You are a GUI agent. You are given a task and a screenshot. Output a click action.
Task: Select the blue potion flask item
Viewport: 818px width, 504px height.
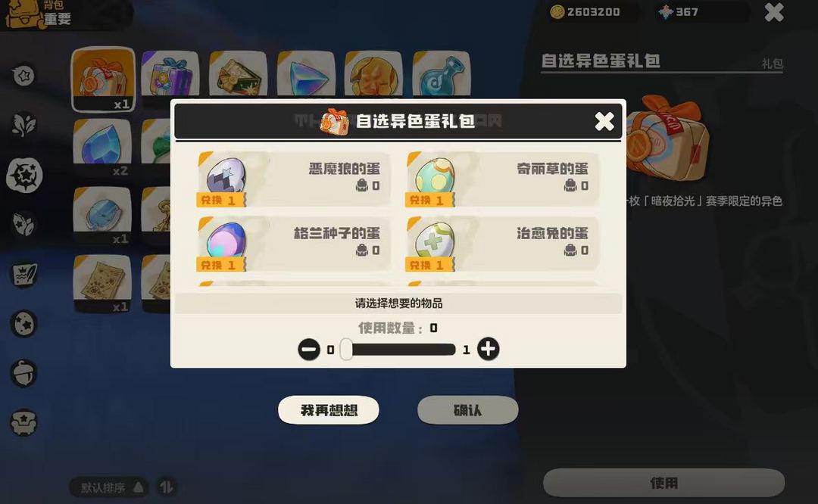pos(442,73)
